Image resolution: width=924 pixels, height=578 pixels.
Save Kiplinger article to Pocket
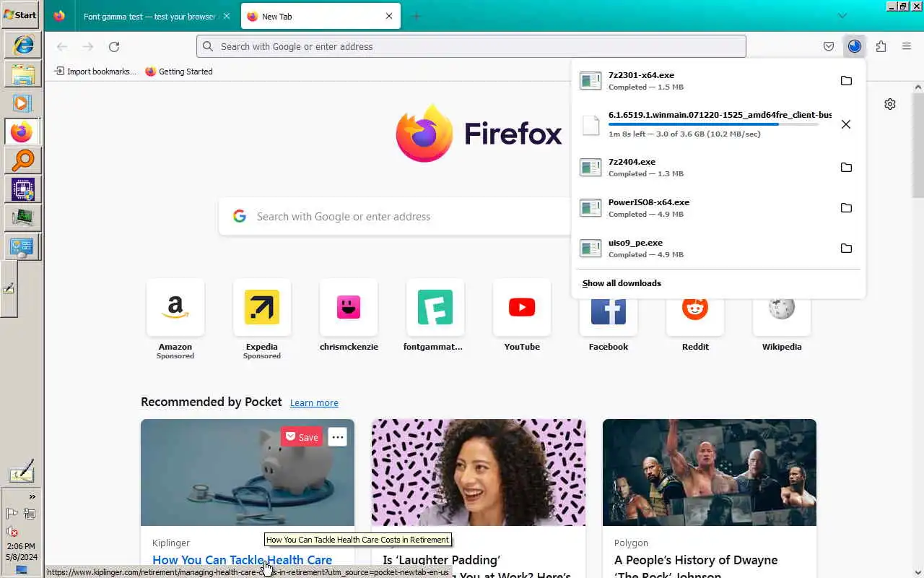pos(301,436)
